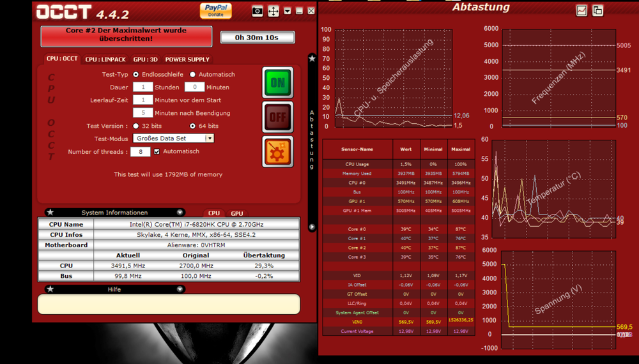Click the PayPal Donate button
This screenshot has width=639, height=364.
216,10
